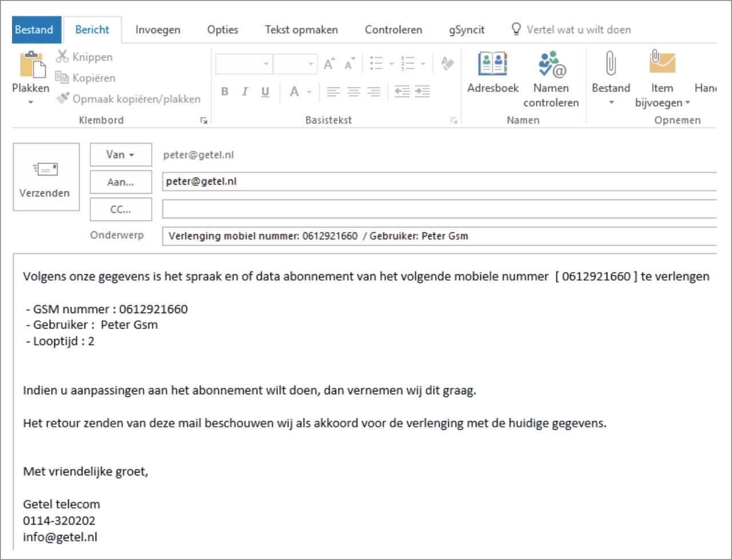Screen dimensions: 732x560
Task: Switch to the Bericht tab
Action: click(x=92, y=30)
